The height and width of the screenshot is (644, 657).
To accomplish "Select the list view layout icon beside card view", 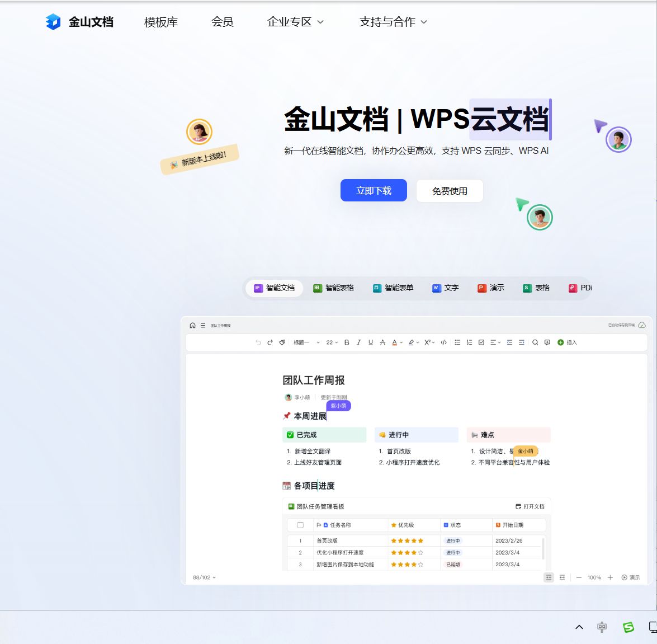I will point(563,578).
